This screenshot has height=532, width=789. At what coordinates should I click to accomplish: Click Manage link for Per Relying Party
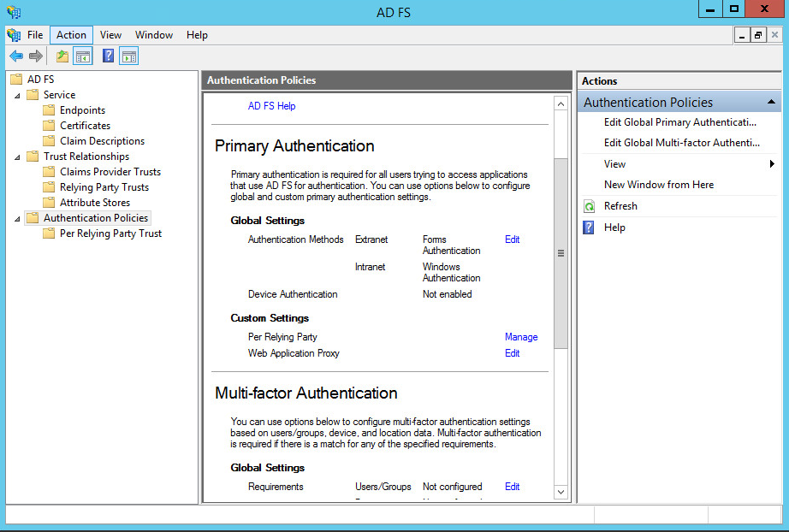point(521,337)
